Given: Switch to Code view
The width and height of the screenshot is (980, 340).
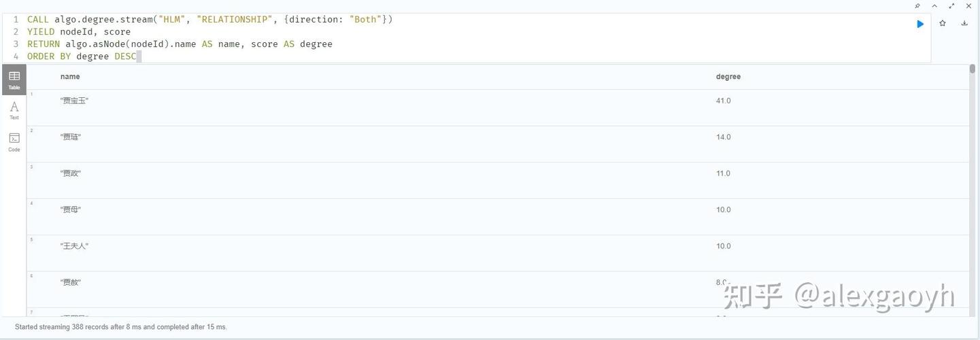Looking at the screenshot, I should pyautogui.click(x=14, y=142).
